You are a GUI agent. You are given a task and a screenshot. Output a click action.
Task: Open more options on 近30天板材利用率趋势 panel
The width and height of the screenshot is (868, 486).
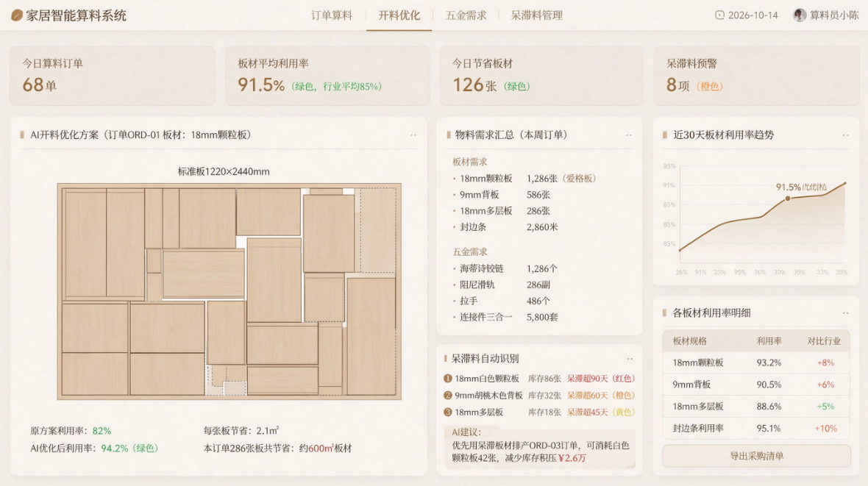(845, 135)
